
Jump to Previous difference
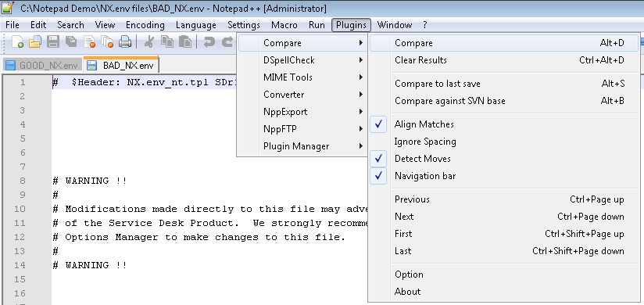coord(503,199)
